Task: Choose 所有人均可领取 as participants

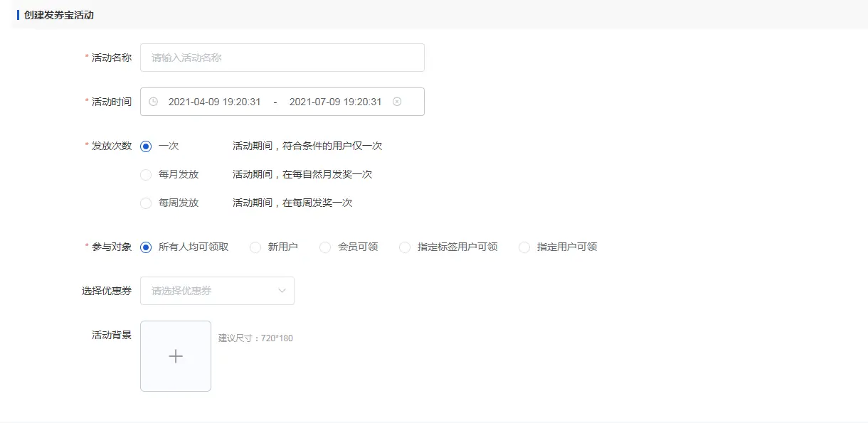Action: tap(146, 247)
